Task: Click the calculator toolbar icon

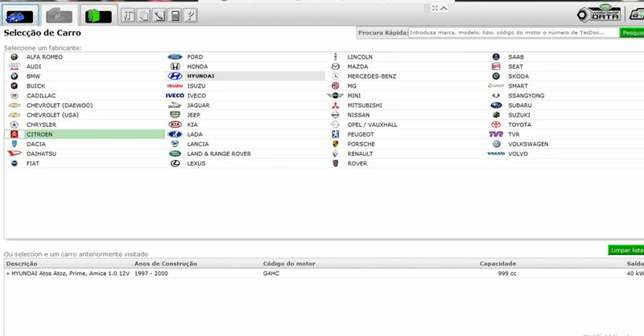Action: (x=175, y=15)
